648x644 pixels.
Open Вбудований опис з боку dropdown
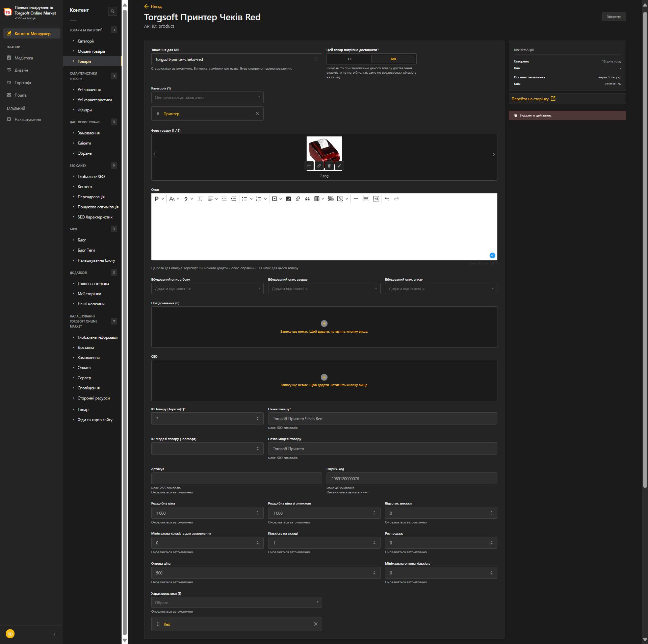point(207,288)
